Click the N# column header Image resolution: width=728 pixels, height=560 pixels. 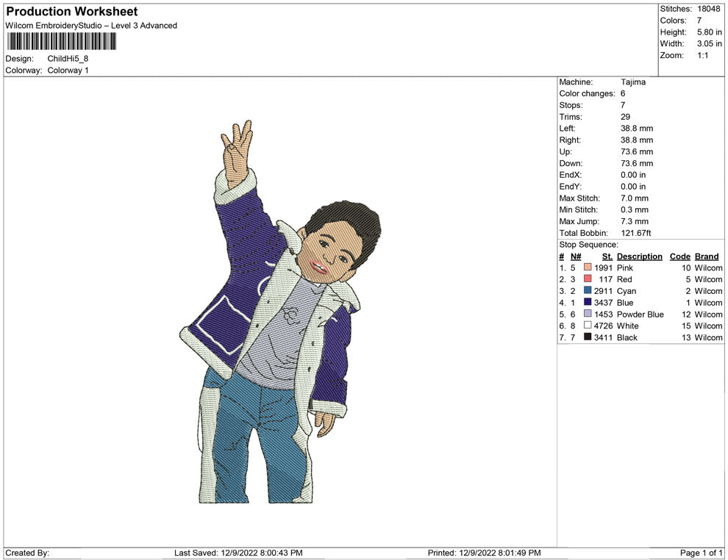click(x=576, y=256)
